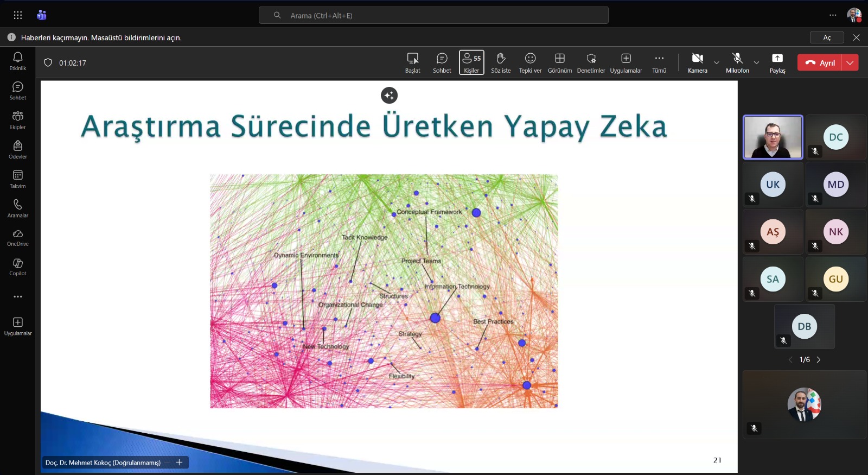Open the Etkinlik activity tab
The width and height of the screenshot is (868, 475).
(x=18, y=61)
